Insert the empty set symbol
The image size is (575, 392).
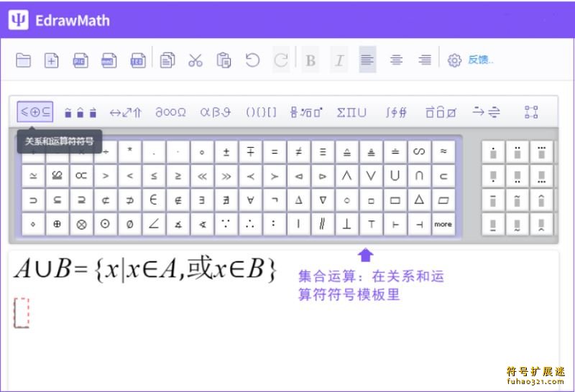coord(130,224)
